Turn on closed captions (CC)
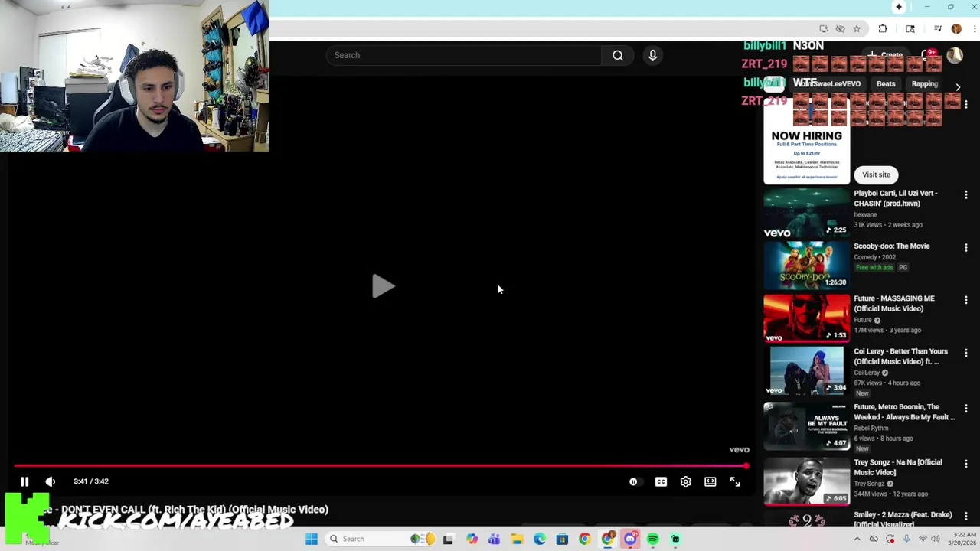The height and width of the screenshot is (551, 980). click(661, 482)
